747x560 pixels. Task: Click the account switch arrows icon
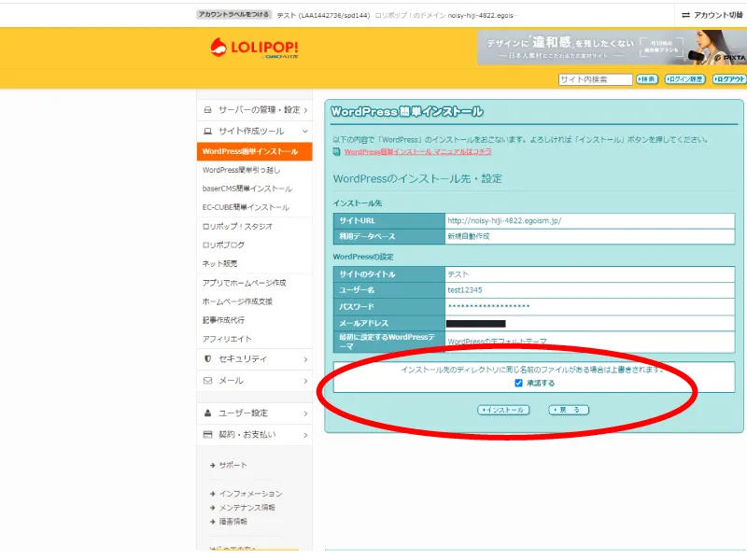coord(685,15)
